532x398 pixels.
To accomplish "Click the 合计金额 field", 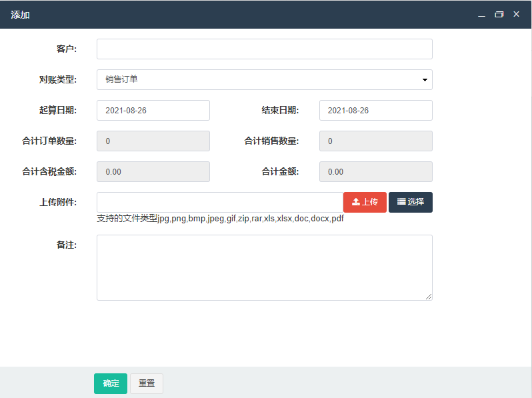I will pos(375,172).
